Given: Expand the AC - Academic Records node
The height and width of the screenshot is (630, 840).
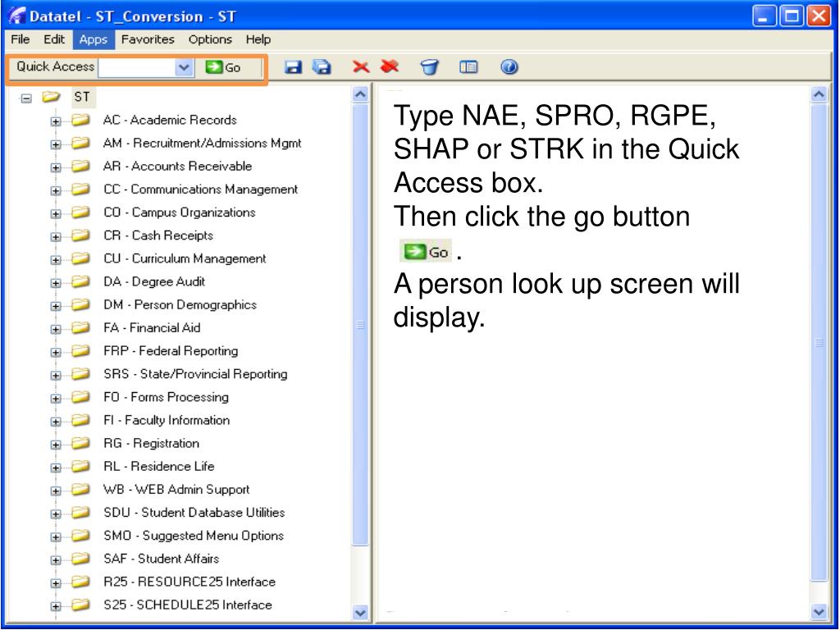Looking at the screenshot, I should click(56, 121).
